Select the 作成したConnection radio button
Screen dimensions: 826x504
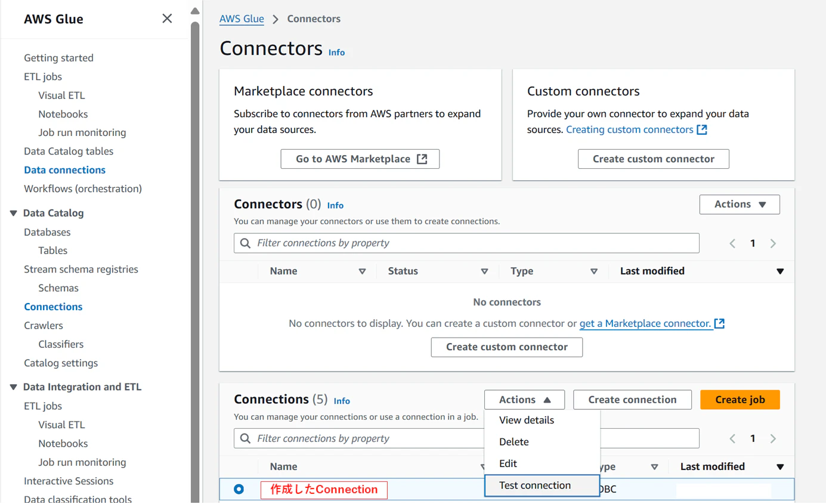(x=239, y=489)
